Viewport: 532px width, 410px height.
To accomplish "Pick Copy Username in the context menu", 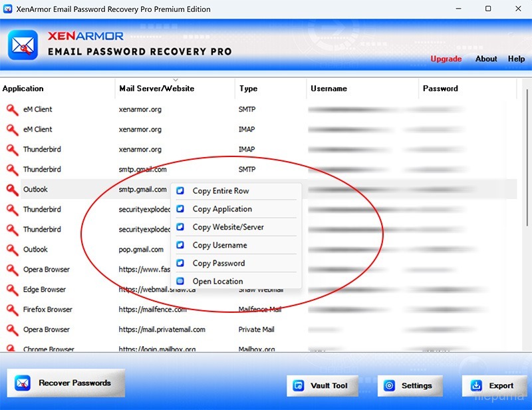I will click(219, 245).
